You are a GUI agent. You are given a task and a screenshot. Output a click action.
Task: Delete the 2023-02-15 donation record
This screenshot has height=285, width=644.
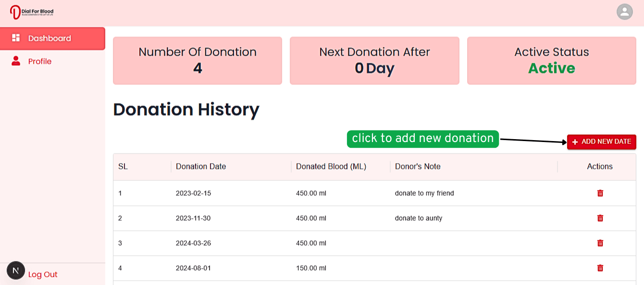[x=600, y=193]
